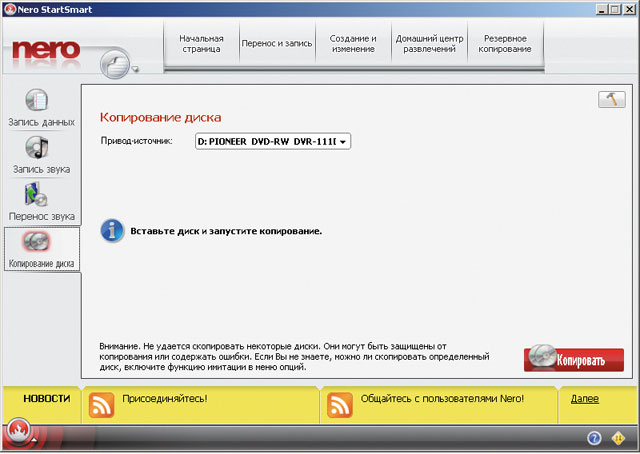Click the RSS icon beside Присоединяйтесь!

point(101,405)
